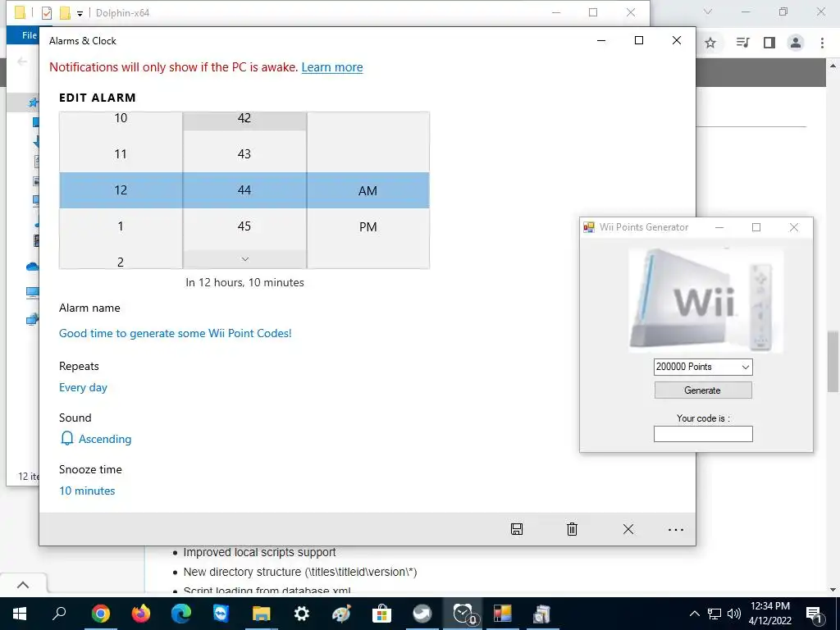840x630 pixels.
Task: Select hour 2 in the picker
Action: tap(121, 262)
